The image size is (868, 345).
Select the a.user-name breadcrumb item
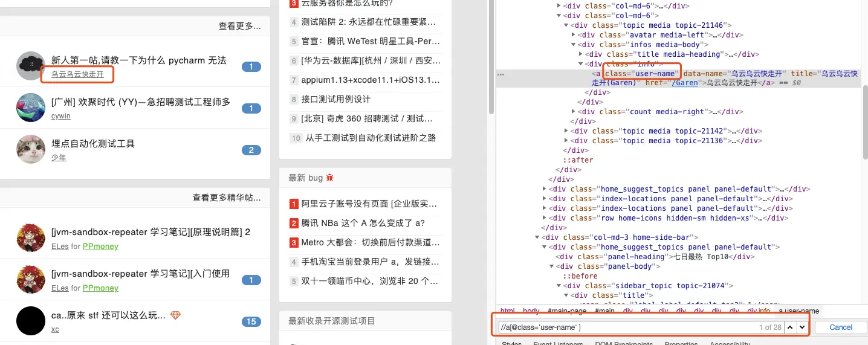point(798,311)
